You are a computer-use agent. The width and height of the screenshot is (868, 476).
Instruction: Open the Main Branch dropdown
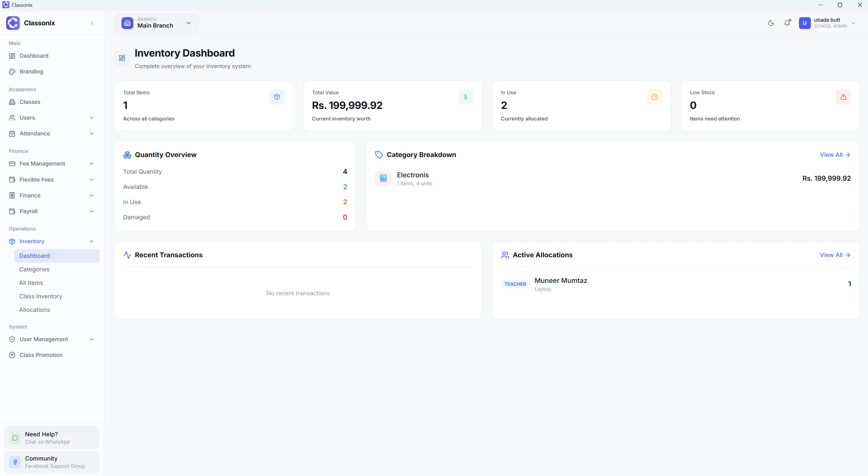156,23
